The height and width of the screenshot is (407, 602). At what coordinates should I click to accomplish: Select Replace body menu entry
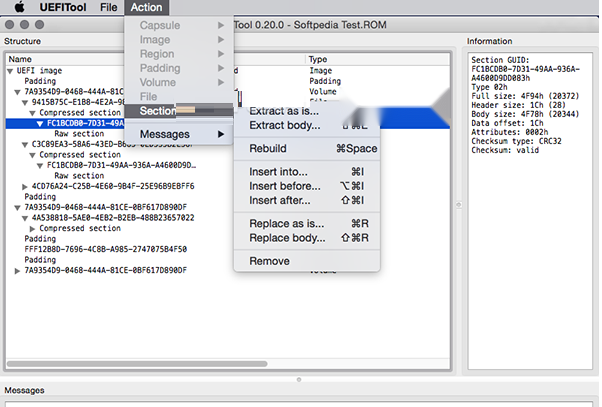click(x=289, y=238)
